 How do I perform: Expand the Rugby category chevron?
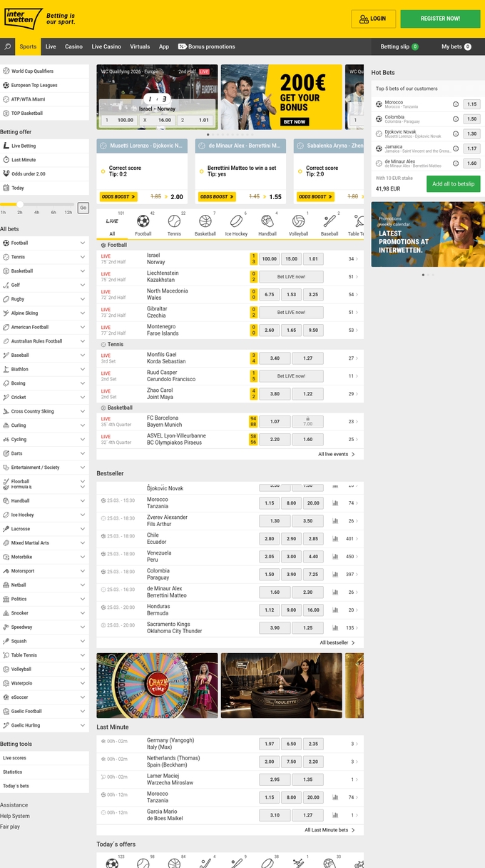pyautogui.click(x=83, y=299)
